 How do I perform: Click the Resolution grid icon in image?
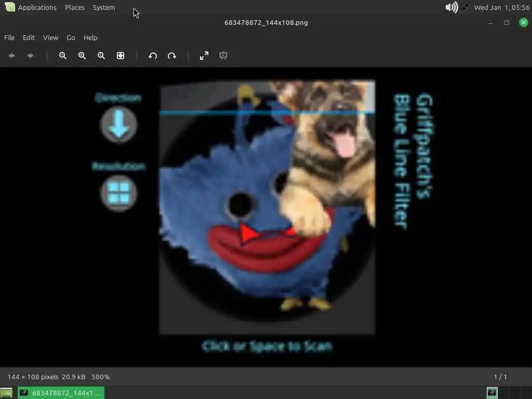[118, 193]
